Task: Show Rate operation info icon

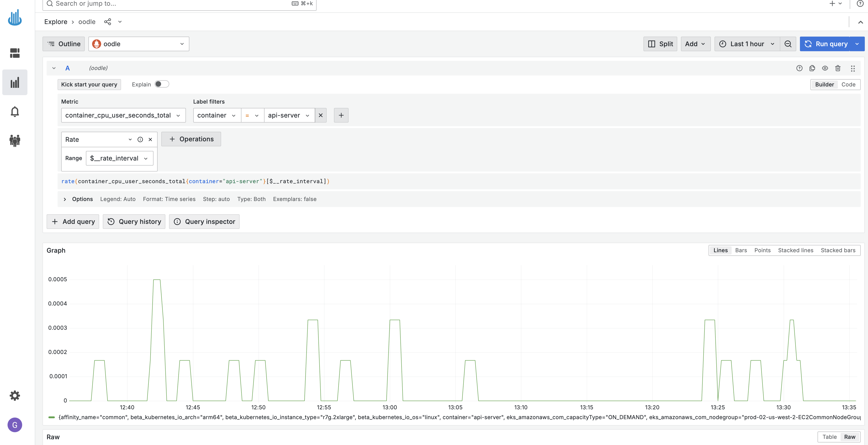Action: [x=140, y=140]
